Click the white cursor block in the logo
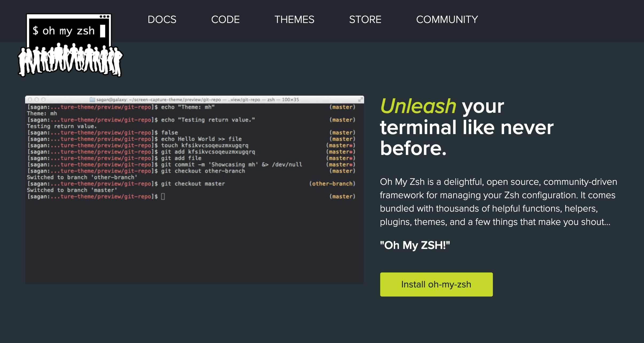 coord(103,31)
